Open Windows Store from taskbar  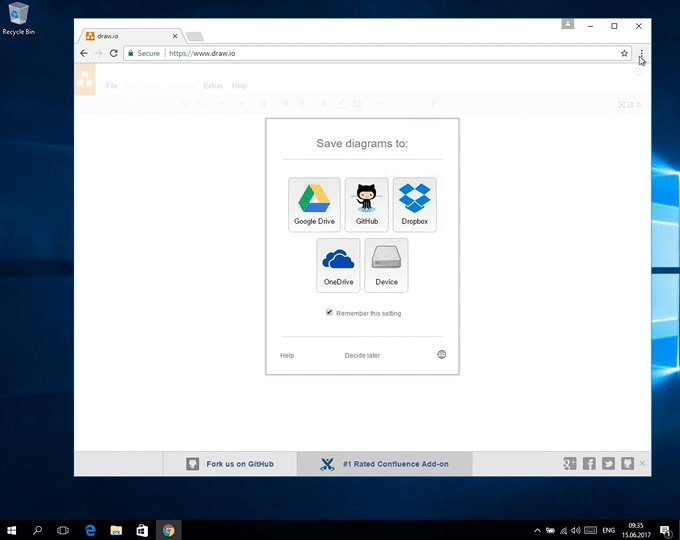pos(142,530)
